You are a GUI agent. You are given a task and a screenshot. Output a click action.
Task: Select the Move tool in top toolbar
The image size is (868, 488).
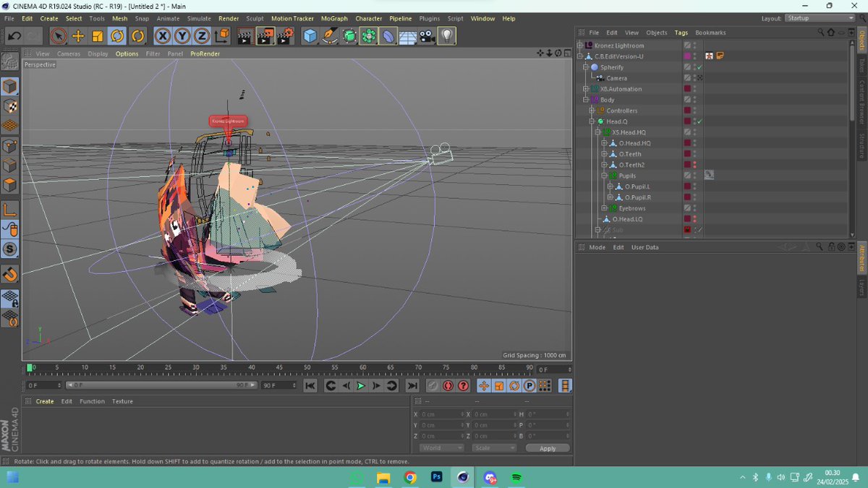[x=78, y=35]
